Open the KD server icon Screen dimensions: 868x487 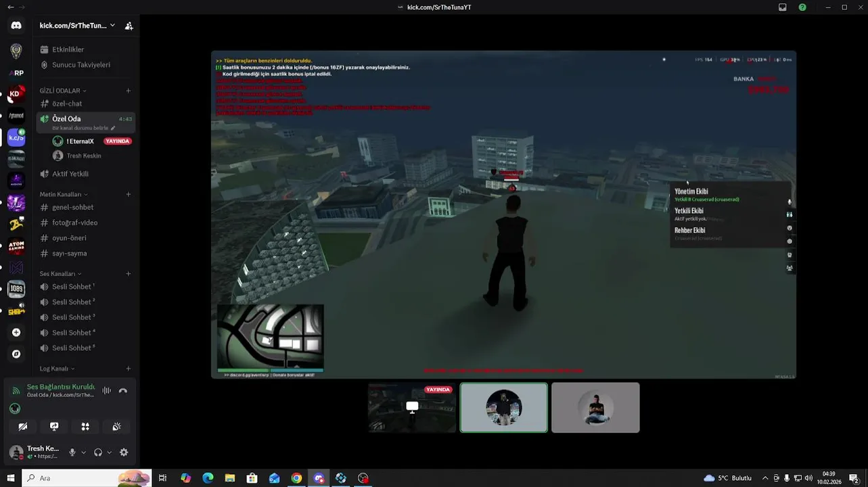click(x=16, y=94)
